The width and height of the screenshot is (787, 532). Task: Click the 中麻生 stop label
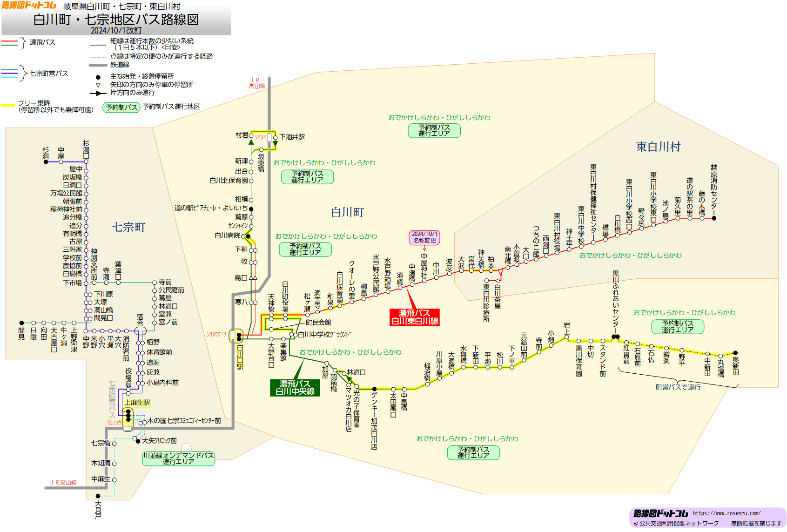pos(101,479)
